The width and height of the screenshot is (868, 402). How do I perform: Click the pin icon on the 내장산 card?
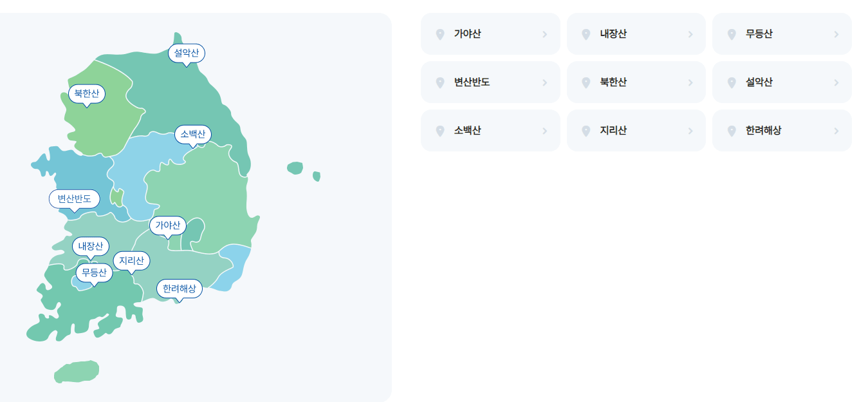(586, 33)
